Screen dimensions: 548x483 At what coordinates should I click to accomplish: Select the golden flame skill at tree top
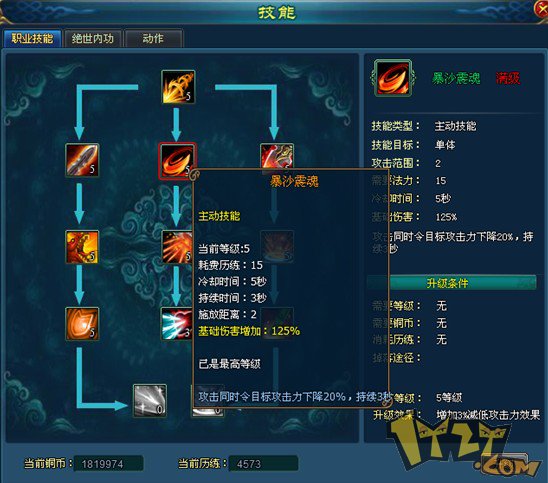click(178, 87)
